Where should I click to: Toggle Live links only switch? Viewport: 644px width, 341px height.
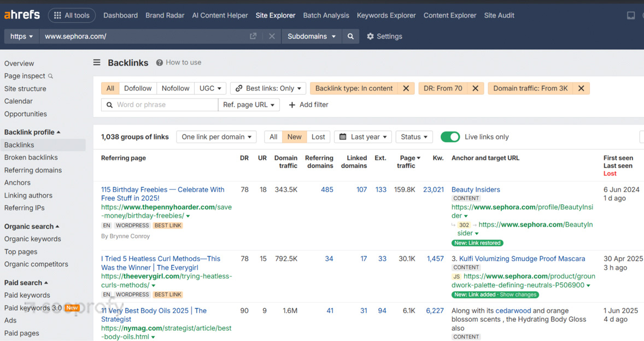pyautogui.click(x=450, y=137)
